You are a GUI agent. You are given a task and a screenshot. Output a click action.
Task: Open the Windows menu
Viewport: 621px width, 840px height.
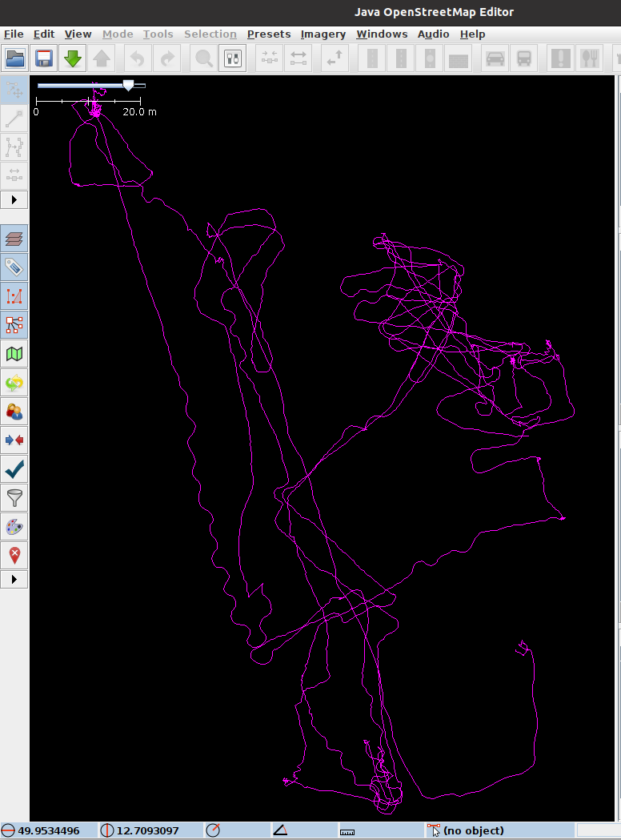(383, 34)
